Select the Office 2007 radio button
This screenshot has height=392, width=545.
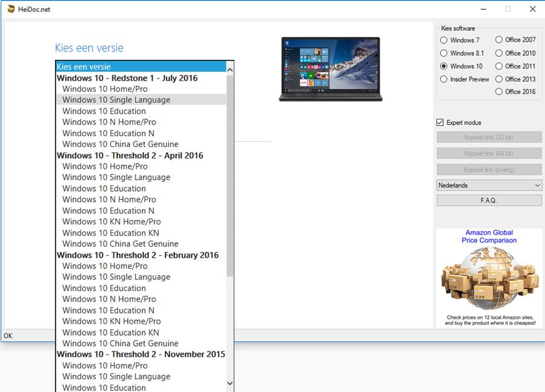coord(499,39)
